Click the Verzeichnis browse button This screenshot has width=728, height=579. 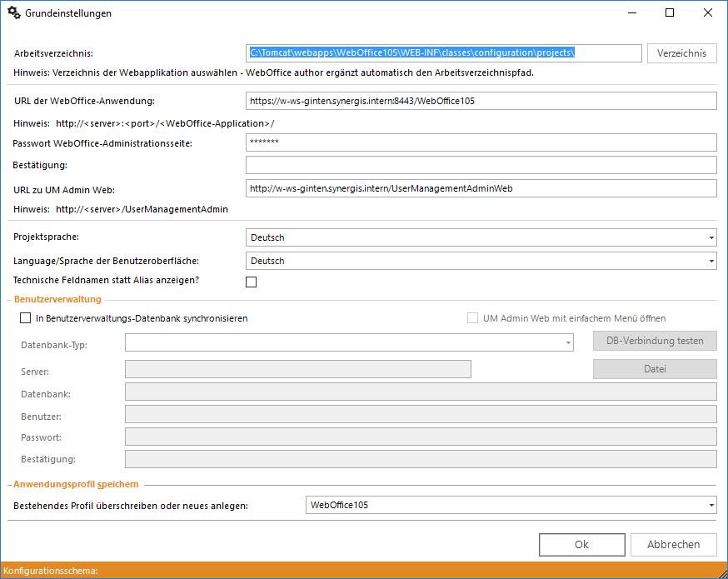[x=681, y=53]
